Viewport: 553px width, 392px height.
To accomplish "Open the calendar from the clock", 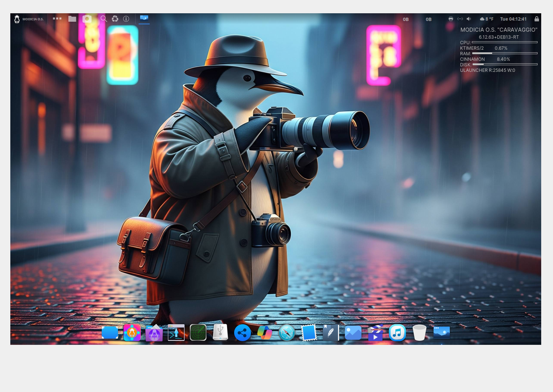I will pyautogui.click(x=513, y=19).
